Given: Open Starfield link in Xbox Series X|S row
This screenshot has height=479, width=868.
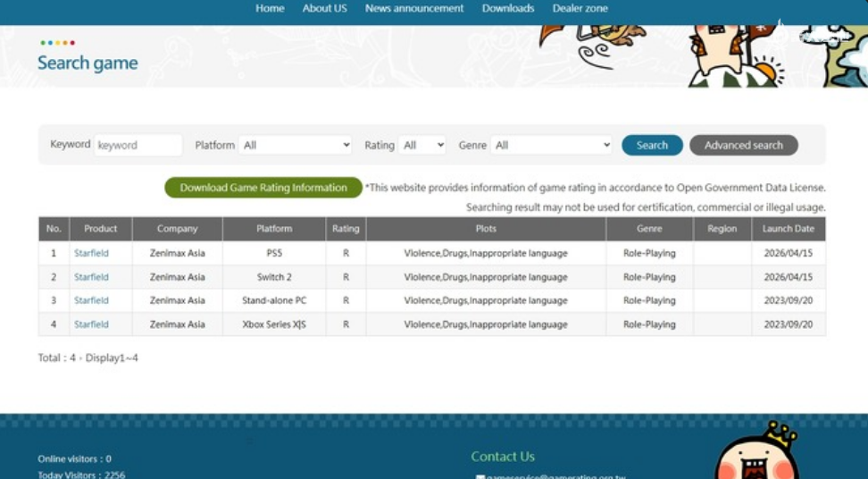Looking at the screenshot, I should pos(91,324).
